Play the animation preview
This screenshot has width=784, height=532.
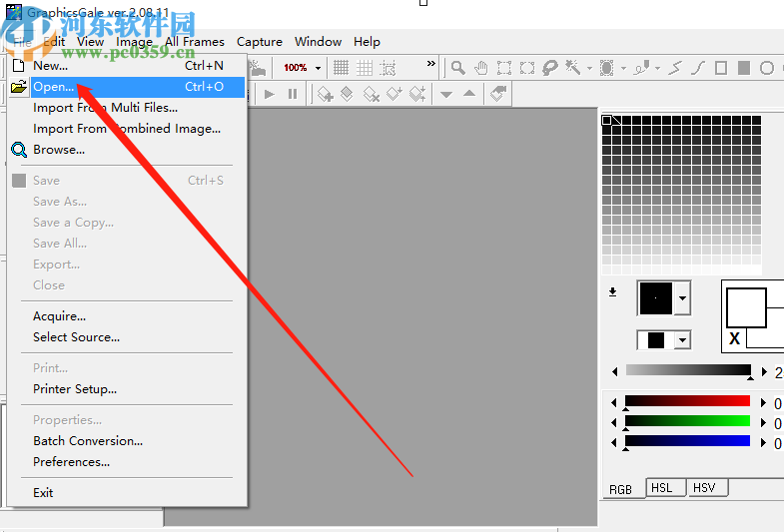coord(269,94)
